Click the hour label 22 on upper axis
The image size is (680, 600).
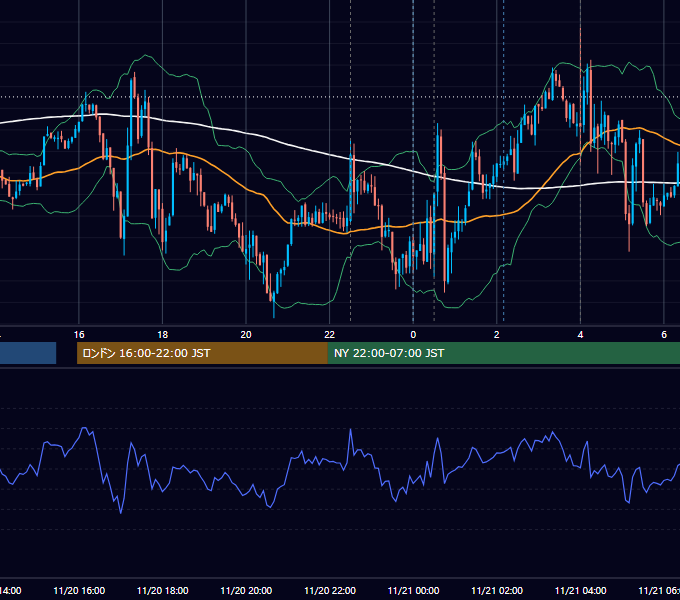[x=330, y=335]
